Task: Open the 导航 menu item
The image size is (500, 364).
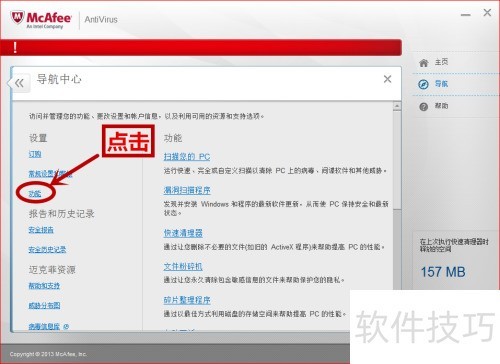Action: tap(441, 84)
